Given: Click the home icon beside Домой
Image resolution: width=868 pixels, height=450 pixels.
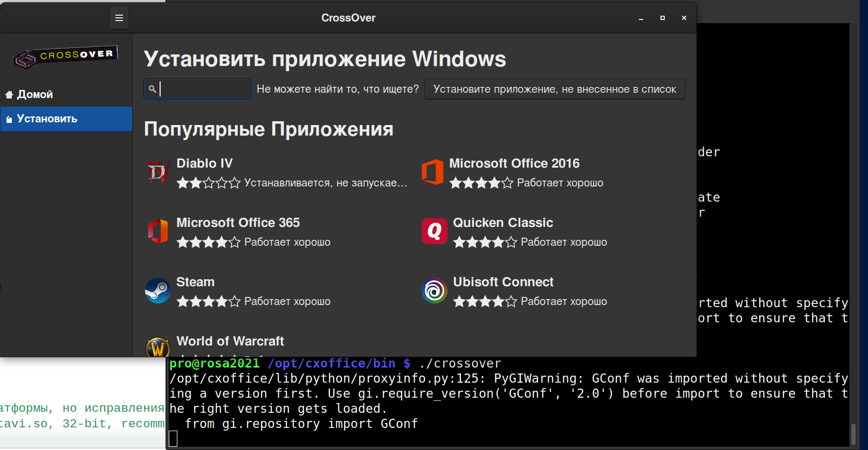Looking at the screenshot, I should pos(9,95).
